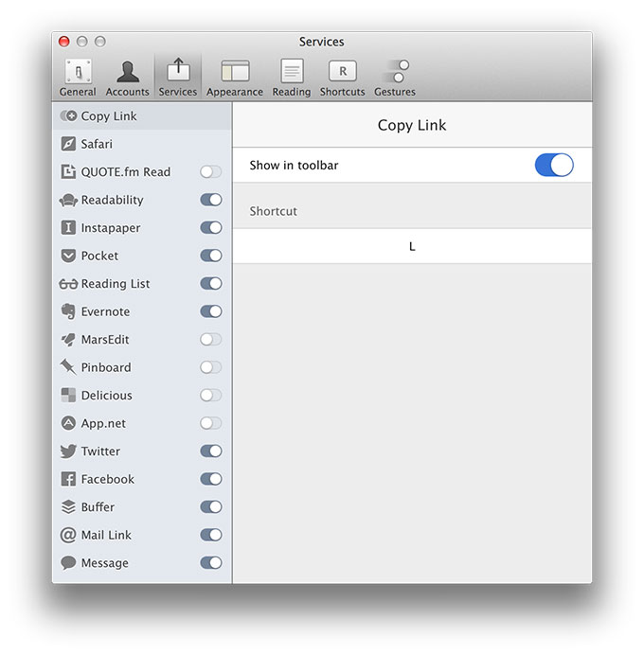Click the shortcut field showing L

412,246
